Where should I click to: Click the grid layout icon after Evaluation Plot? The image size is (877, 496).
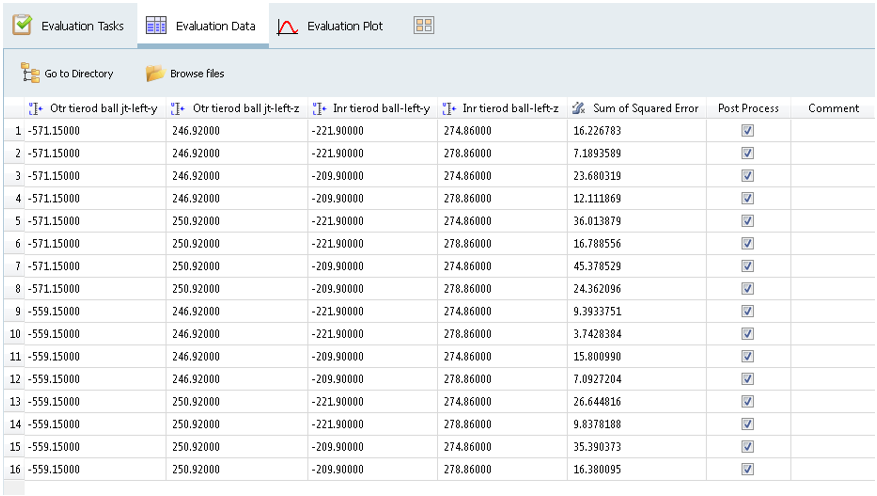[x=423, y=25]
